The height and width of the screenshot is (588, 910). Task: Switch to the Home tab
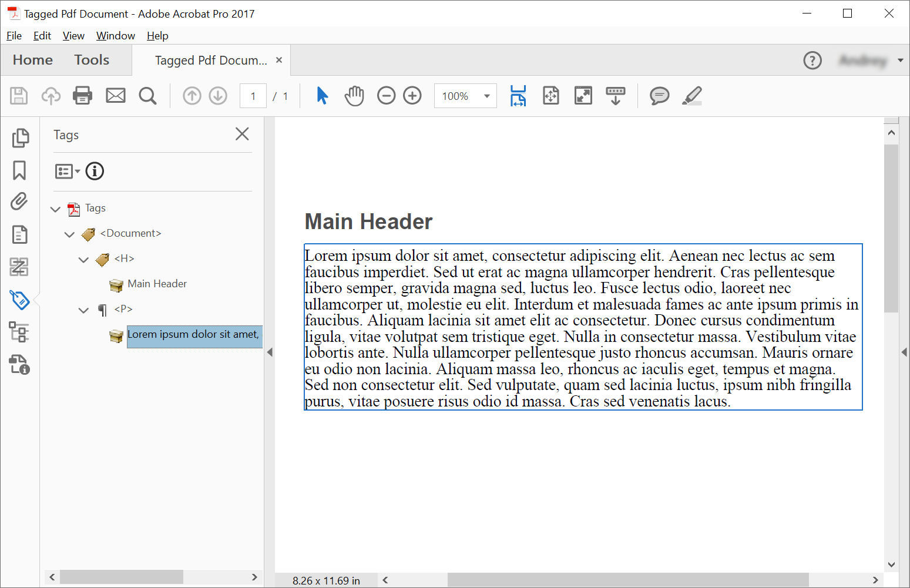pyautogui.click(x=33, y=60)
